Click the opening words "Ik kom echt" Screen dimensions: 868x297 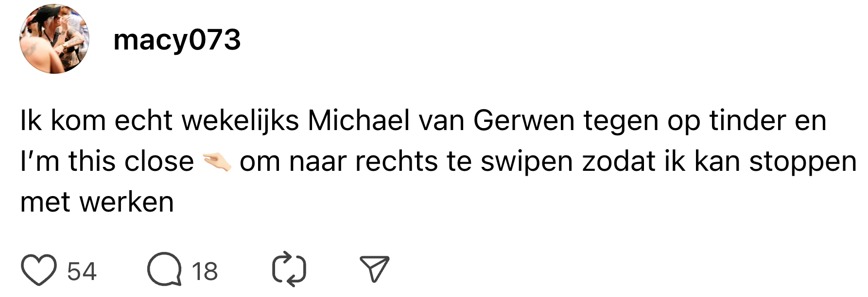tap(96, 120)
